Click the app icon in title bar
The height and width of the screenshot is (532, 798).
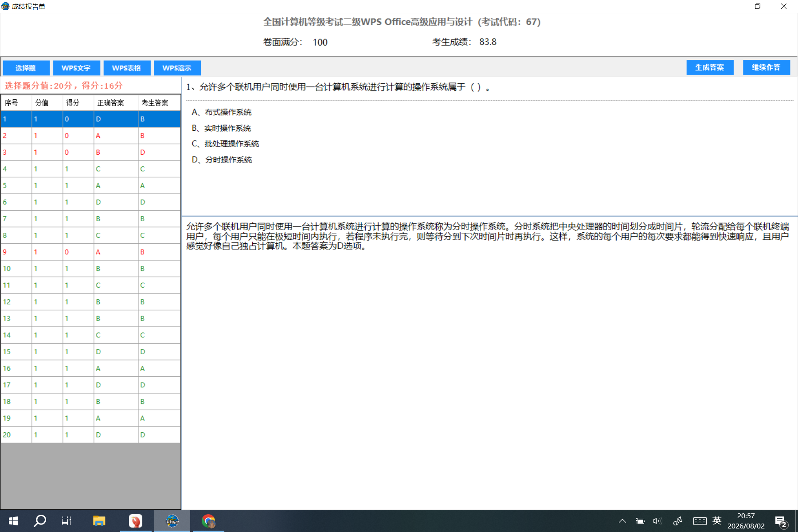pos(5,6)
